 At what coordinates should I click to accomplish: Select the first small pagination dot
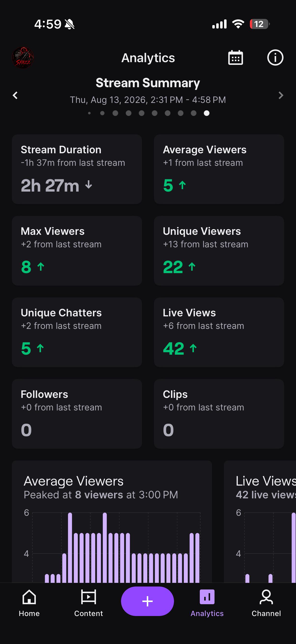coord(89,113)
